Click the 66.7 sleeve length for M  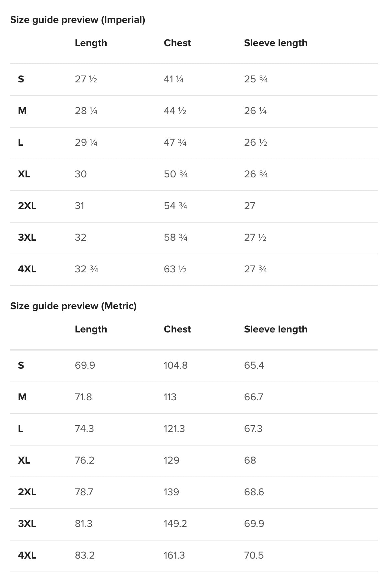254,397
